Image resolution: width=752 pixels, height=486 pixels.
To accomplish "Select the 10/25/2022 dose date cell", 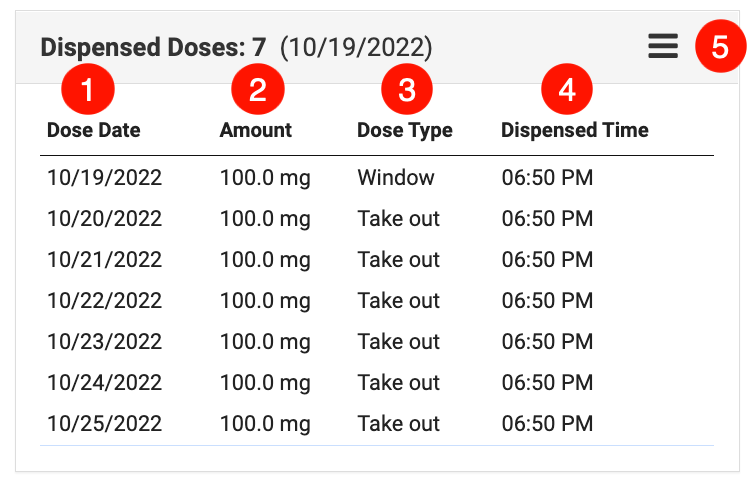I will pyautogui.click(x=104, y=424).
